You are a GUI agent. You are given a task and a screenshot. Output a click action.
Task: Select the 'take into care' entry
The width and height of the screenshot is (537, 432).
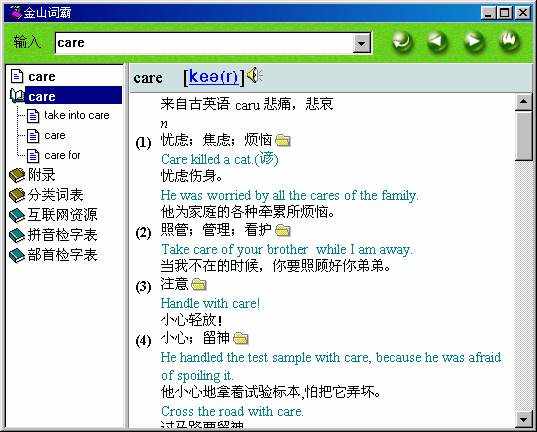[x=77, y=115]
